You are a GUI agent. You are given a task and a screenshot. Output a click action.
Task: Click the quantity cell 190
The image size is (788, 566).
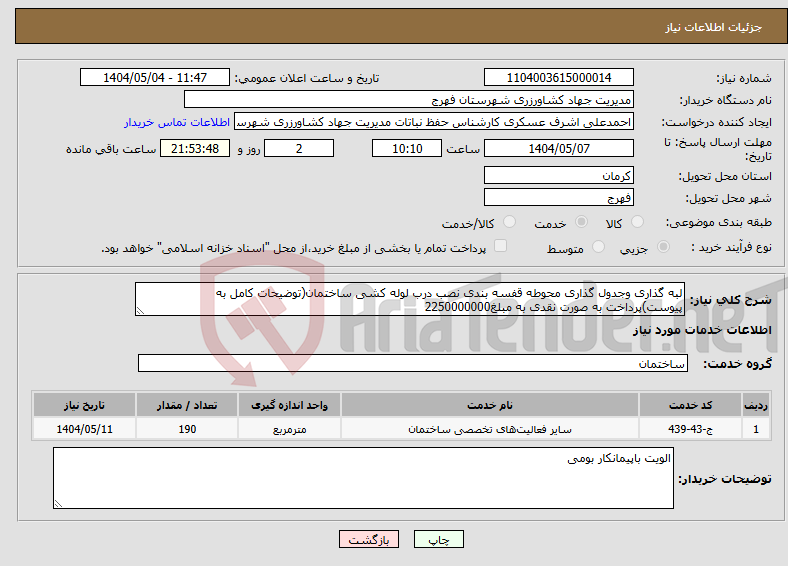point(186,429)
